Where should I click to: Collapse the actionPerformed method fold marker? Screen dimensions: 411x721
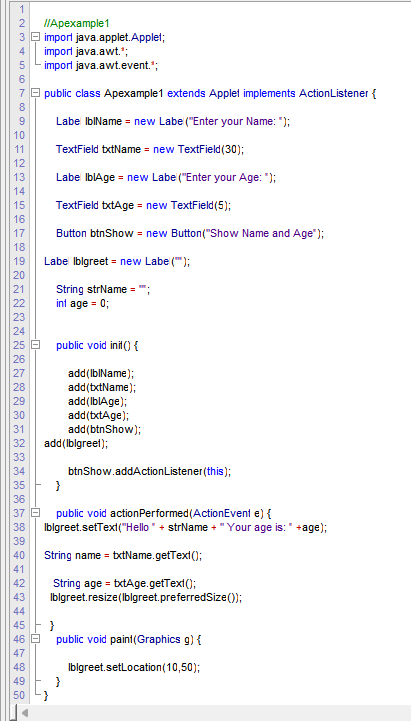(35, 513)
